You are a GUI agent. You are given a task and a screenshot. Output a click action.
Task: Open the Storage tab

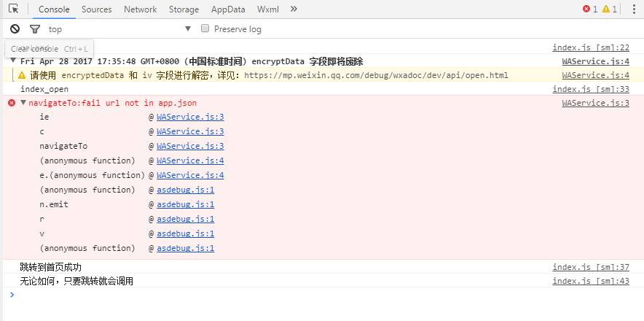[x=183, y=9]
